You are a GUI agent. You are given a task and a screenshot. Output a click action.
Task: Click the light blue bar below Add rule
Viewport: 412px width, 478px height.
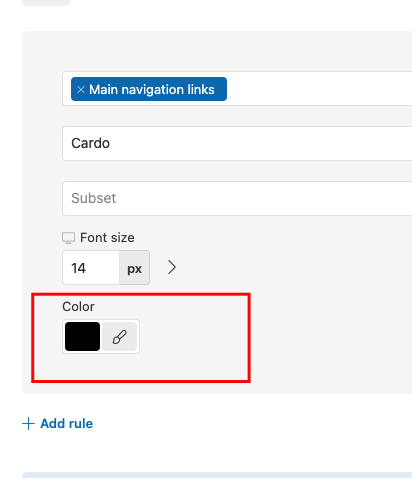[x=217, y=475]
